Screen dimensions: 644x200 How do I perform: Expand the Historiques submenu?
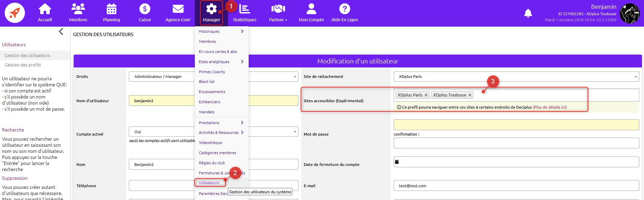[242, 31]
